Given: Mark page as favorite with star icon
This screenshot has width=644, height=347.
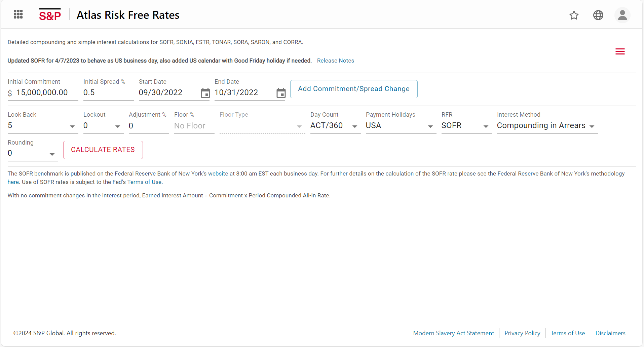Looking at the screenshot, I should [x=574, y=15].
